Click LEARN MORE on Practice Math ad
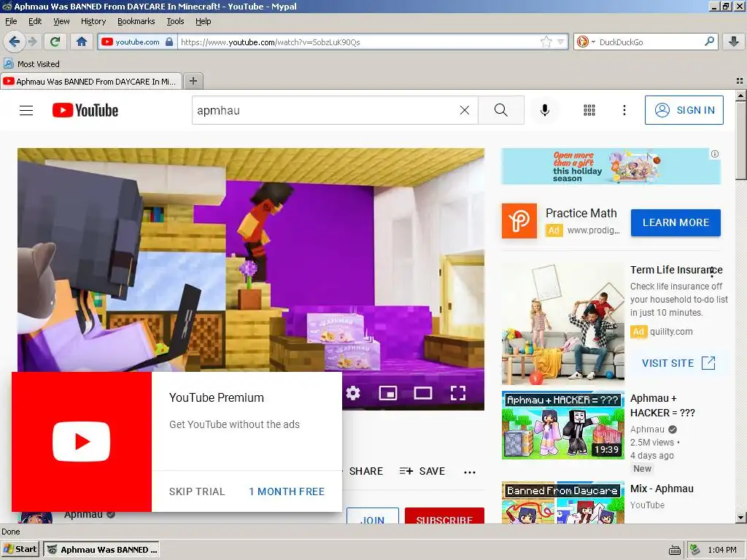747x560 pixels. click(x=676, y=222)
